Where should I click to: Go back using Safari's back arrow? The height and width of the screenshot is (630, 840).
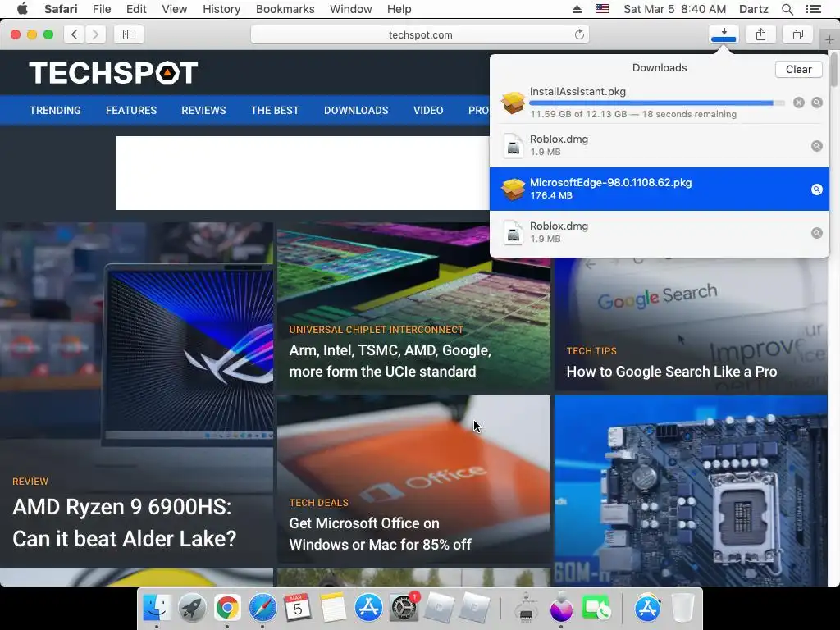[x=75, y=34]
